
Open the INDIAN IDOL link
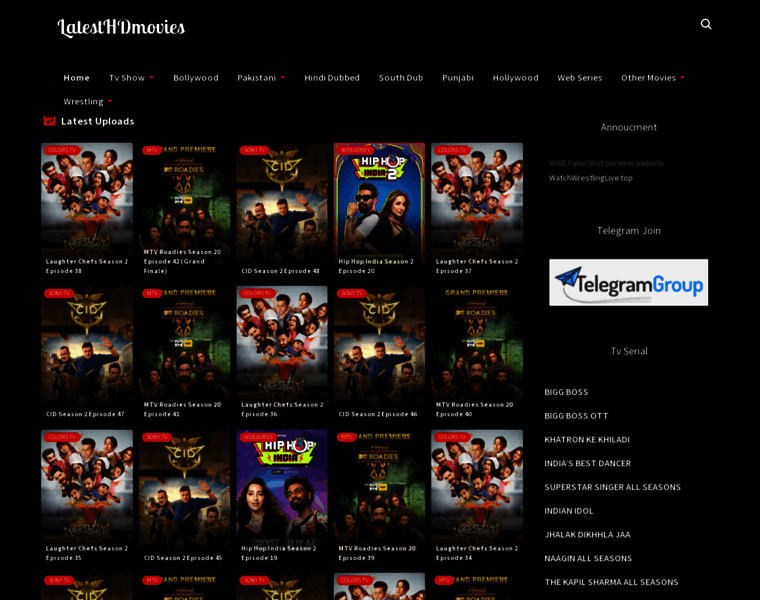click(x=569, y=511)
